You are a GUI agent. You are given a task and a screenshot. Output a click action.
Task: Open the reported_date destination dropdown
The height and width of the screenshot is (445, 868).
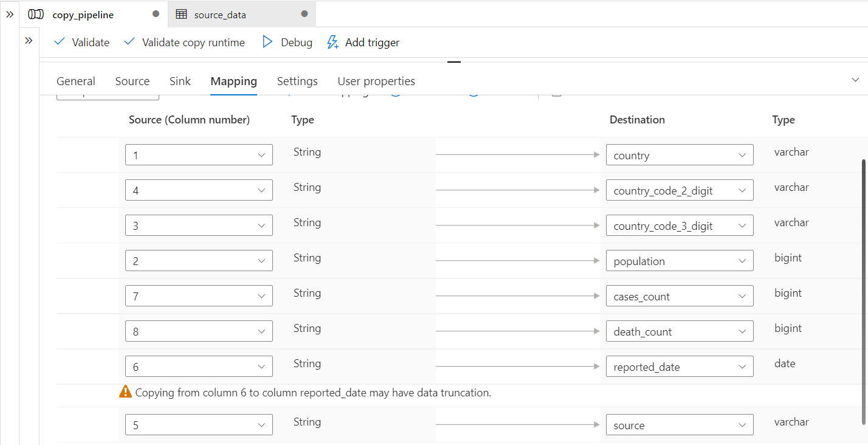[x=680, y=367]
